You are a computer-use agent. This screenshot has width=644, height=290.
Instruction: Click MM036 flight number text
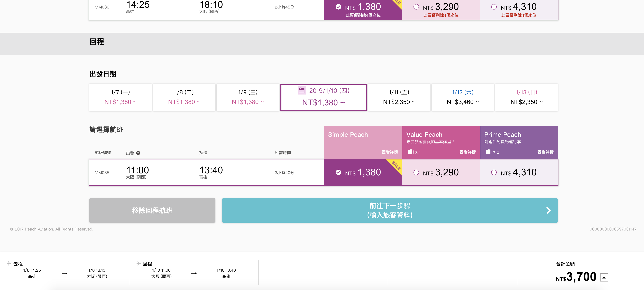click(x=102, y=7)
